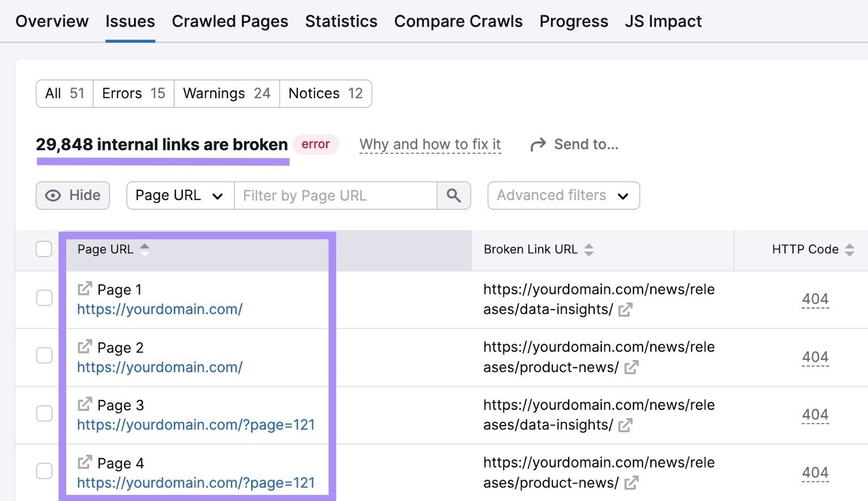The image size is (868, 501).
Task: Expand the Page URL filter dropdown
Action: pyautogui.click(x=180, y=195)
